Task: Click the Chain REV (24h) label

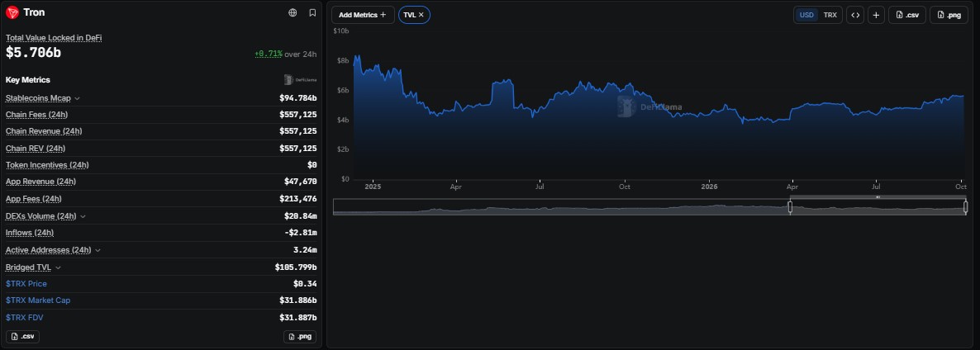Action: [x=36, y=149]
